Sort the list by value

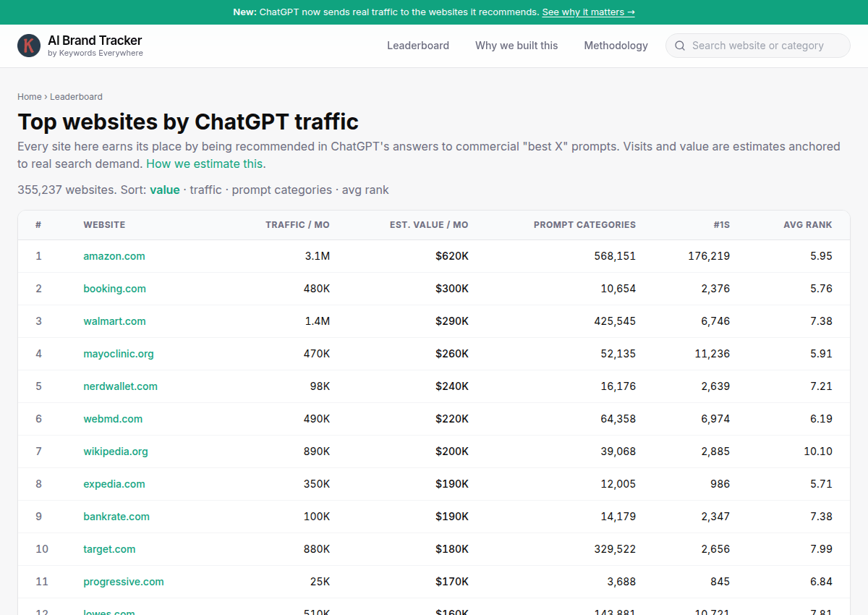tap(165, 190)
